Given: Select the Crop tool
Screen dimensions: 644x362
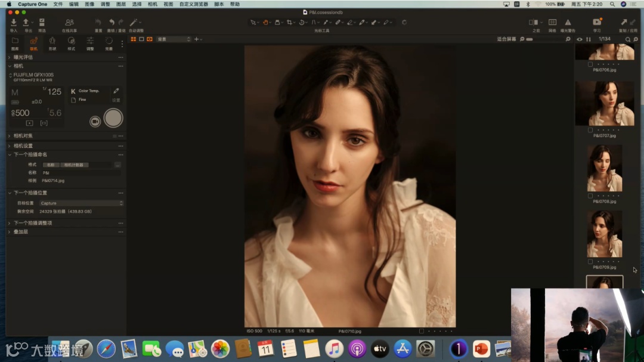Looking at the screenshot, I should coord(290,22).
